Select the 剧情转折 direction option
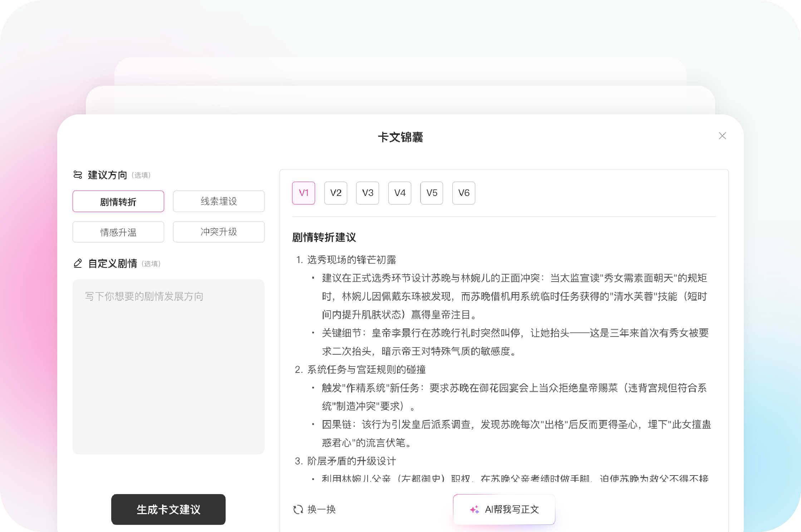 (x=118, y=201)
